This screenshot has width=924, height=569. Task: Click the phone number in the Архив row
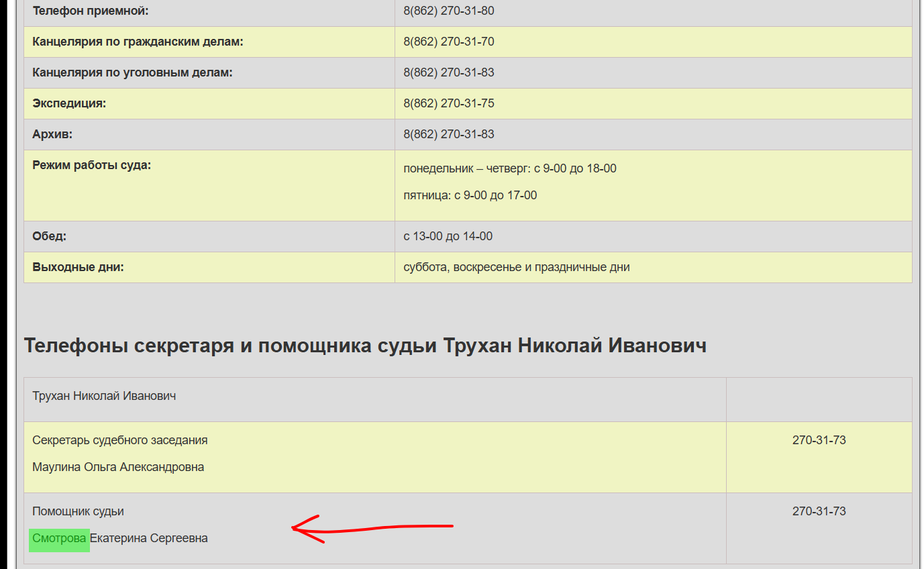click(x=448, y=134)
